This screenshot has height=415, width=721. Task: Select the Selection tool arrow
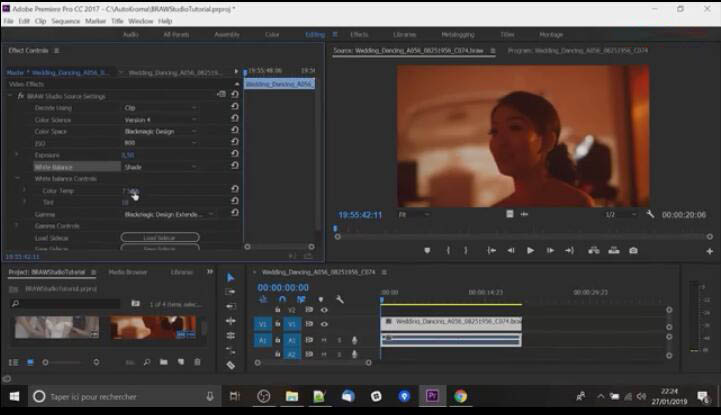tap(230, 278)
